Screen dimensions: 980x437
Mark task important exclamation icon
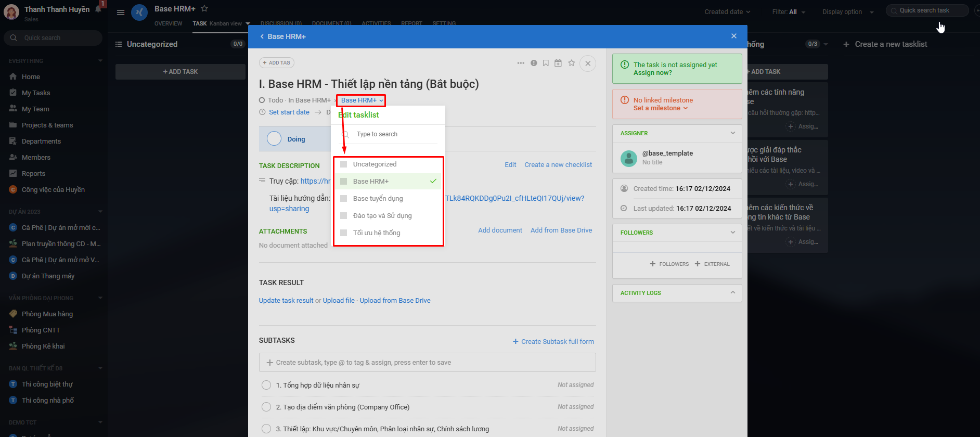coord(534,63)
